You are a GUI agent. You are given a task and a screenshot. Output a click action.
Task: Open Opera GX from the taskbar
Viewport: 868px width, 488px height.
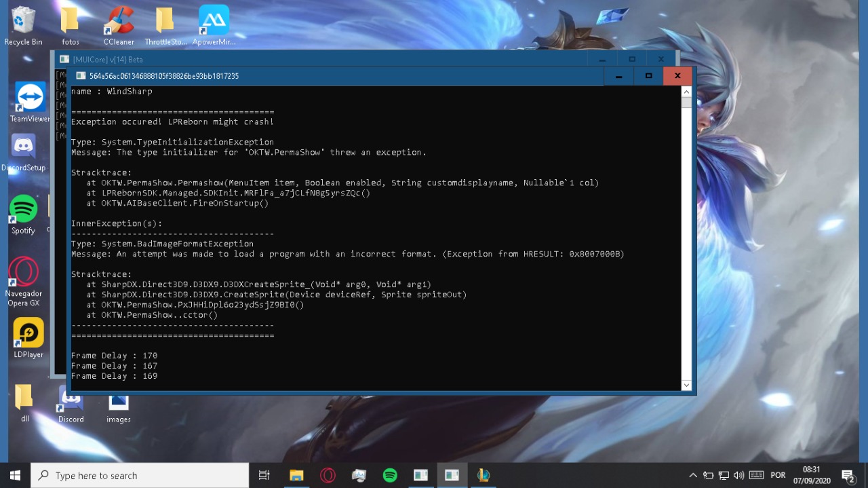[328, 475]
